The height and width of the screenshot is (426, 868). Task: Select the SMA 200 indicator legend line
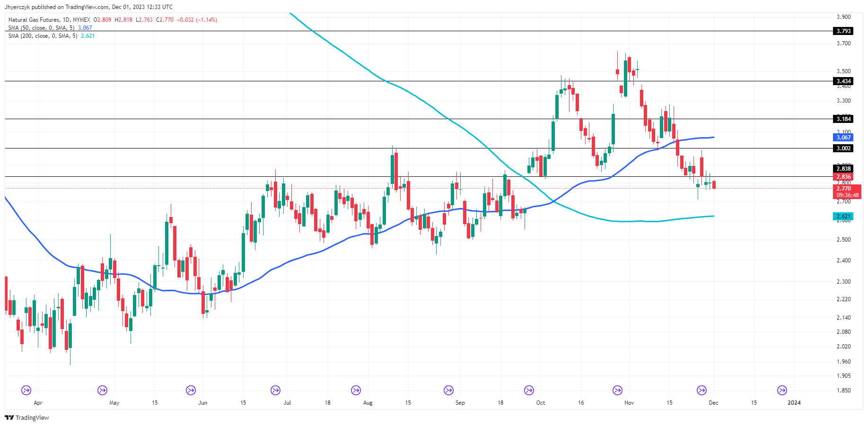coord(52,36)
